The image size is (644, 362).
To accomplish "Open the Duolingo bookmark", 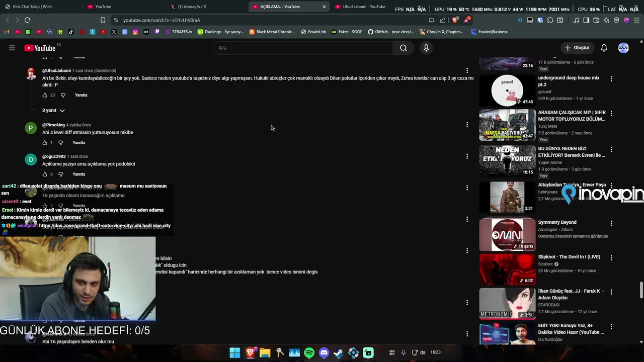I will 220,32.
